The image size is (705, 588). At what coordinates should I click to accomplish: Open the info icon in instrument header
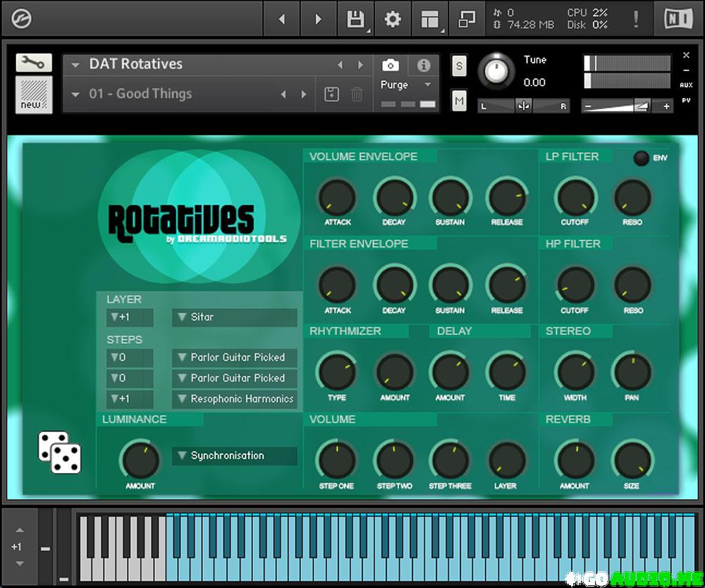(424, 65)
